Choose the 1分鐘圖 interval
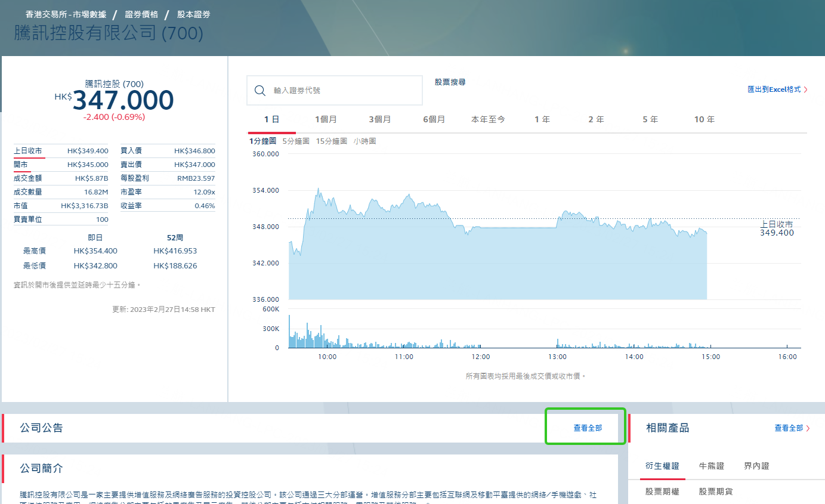Image resolution: width=825 pixels, height=504 pixels. click(263, 141)
